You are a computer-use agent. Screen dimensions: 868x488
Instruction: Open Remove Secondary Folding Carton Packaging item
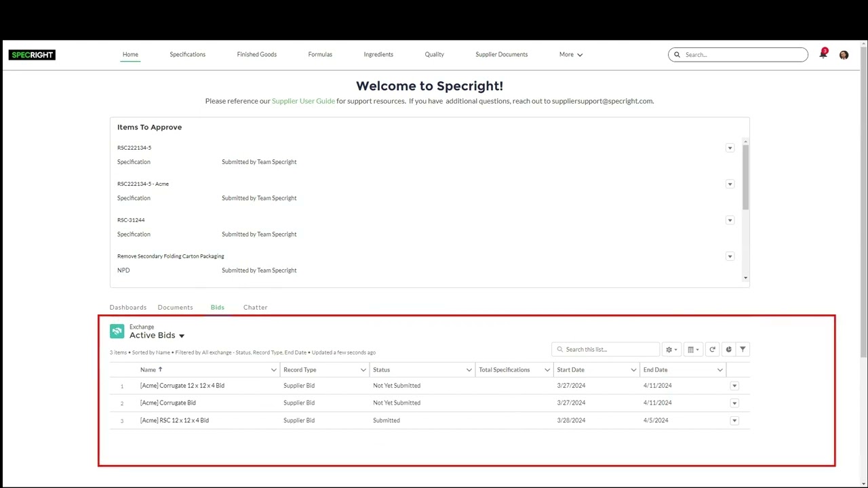[170, 256]
